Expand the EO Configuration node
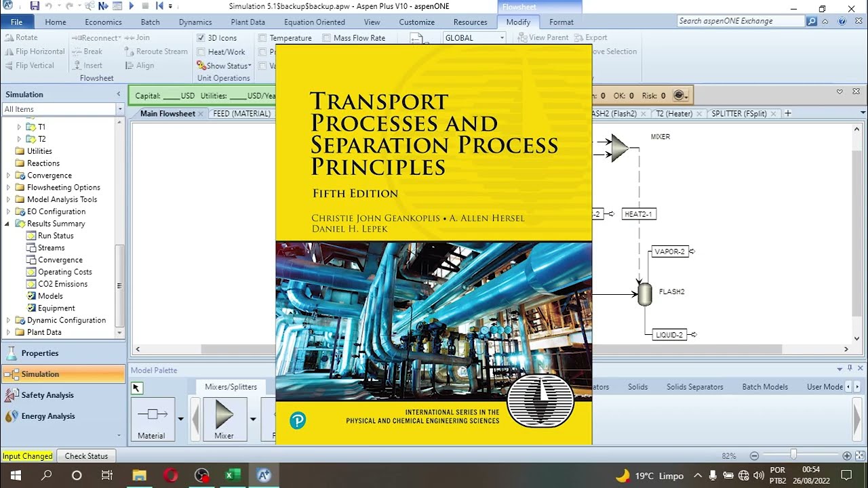Viewport: 868px width, 488px height. 8,212
